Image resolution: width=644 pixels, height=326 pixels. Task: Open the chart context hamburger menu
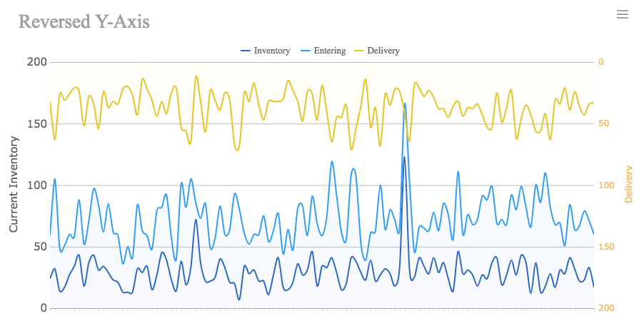click(x=623, y=14)
